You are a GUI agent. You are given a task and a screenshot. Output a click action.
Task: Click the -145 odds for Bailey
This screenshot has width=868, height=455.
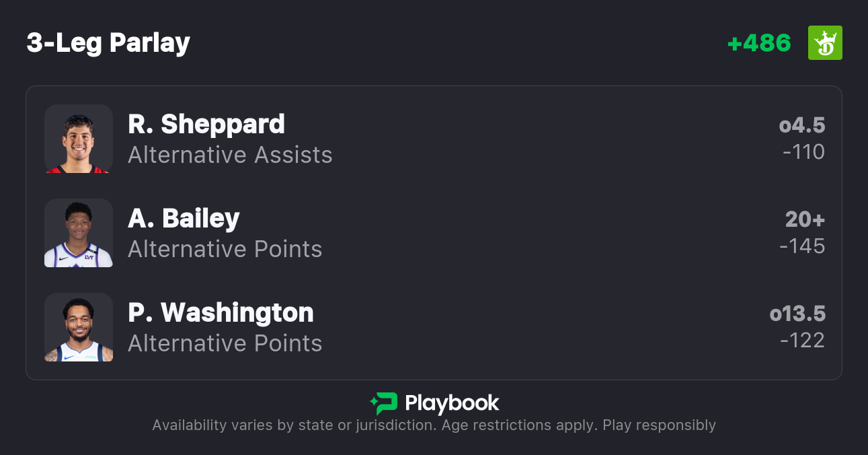pos(802,246)
